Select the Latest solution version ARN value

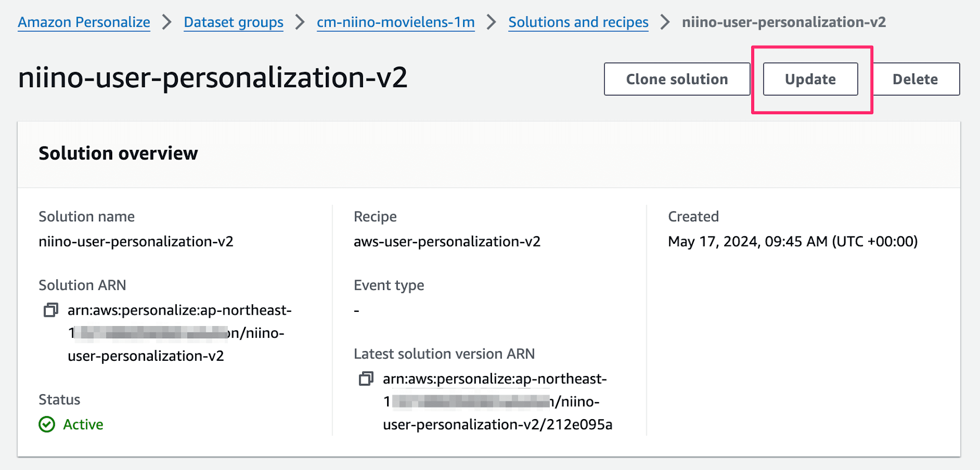497,401
